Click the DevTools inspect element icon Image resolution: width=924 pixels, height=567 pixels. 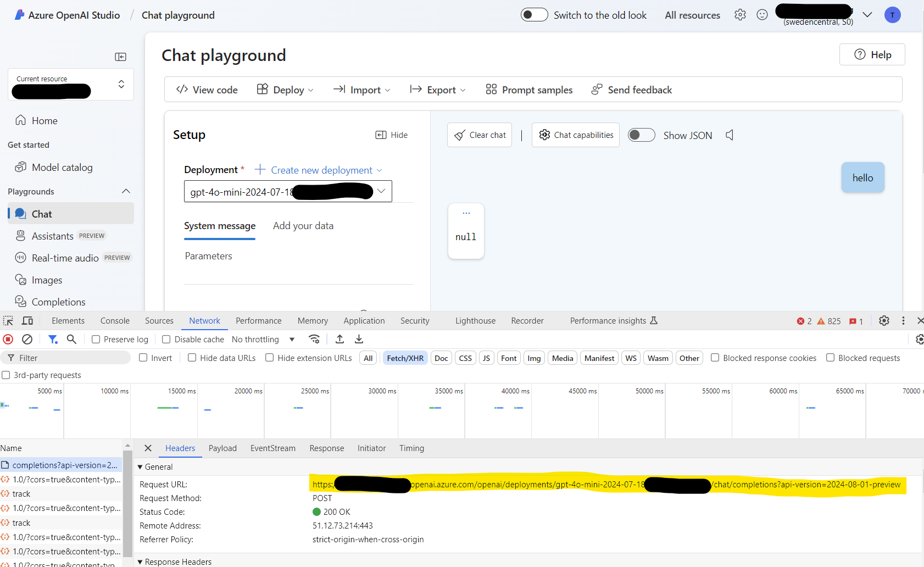8,321
